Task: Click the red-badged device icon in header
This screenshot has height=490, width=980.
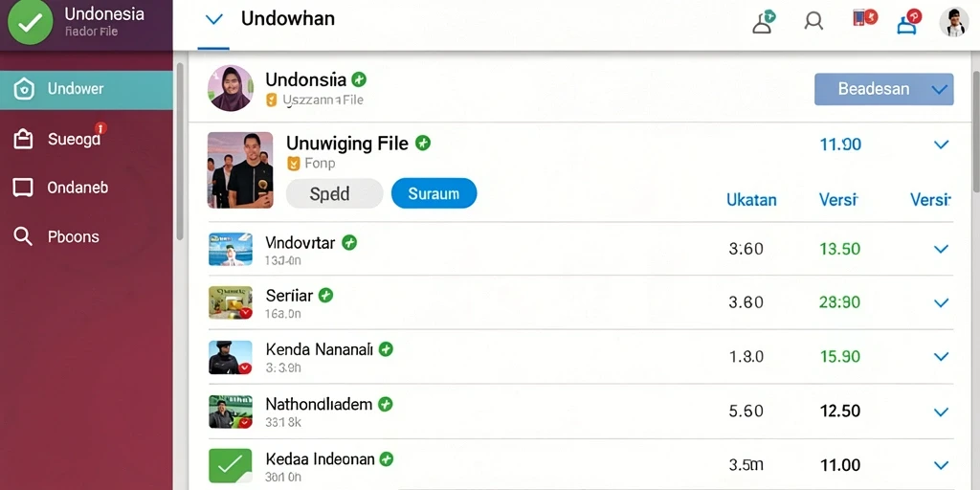Action: 864,17
